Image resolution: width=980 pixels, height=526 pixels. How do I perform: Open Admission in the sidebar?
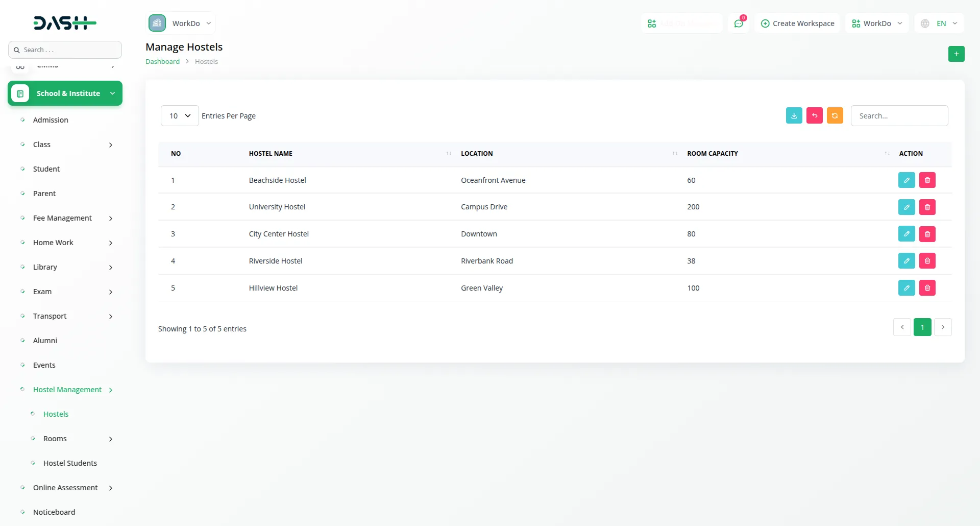point(51,120)
